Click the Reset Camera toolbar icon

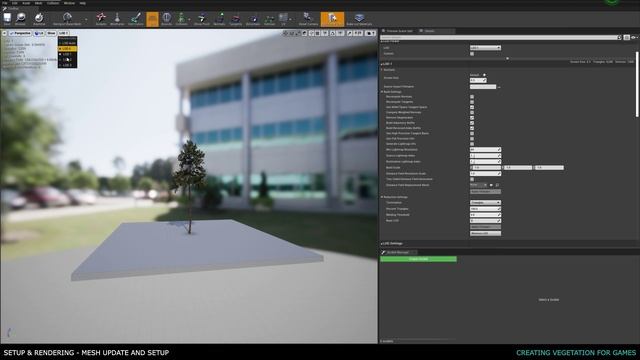(308, 19)
